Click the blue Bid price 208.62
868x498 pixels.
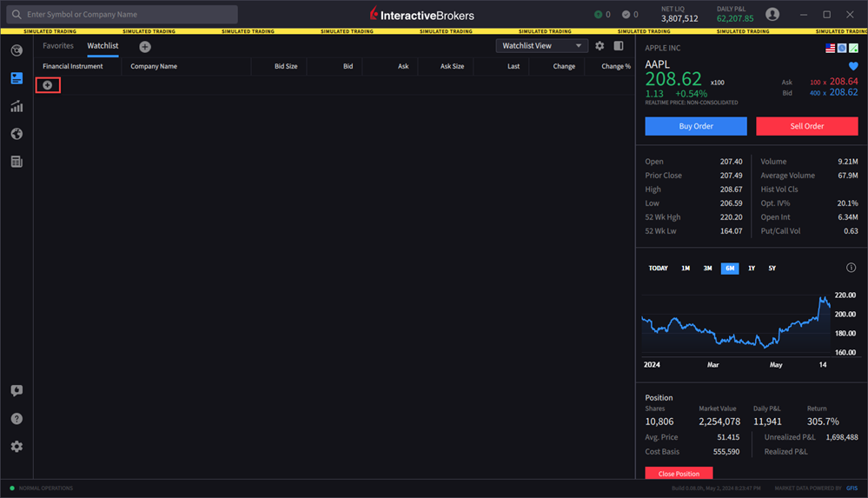[844, 92]
